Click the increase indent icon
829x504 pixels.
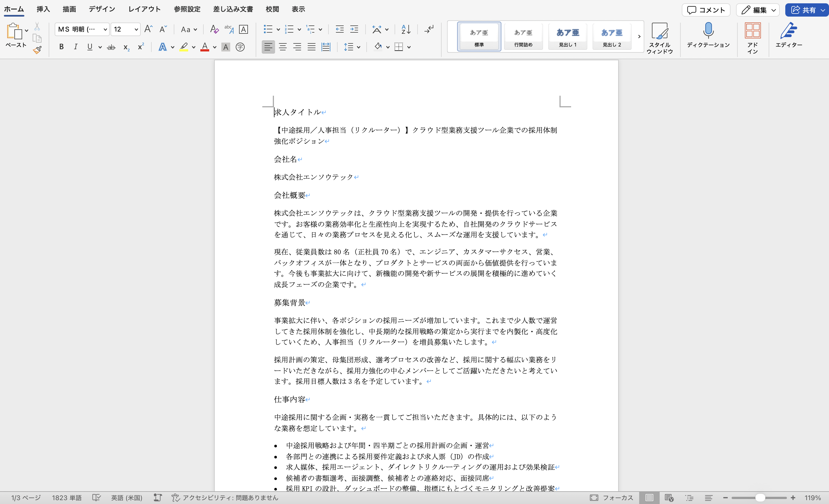click(x=354, y=29)
